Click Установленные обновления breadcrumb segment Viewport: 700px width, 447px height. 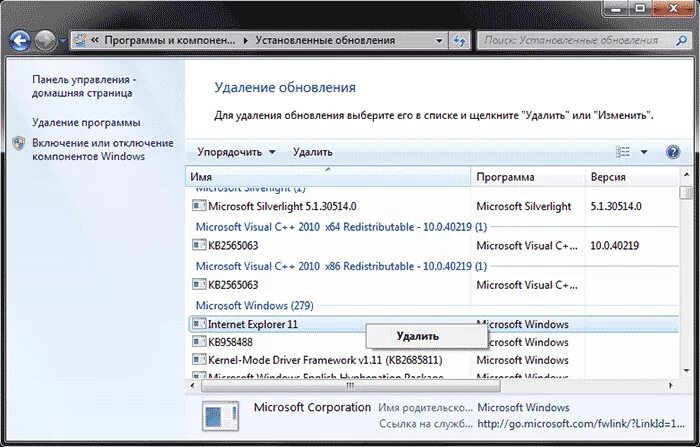(325, 41)
